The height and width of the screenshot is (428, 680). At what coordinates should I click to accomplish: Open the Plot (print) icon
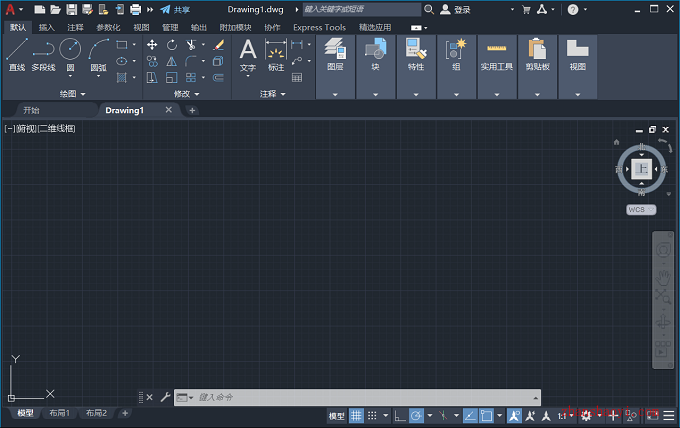click(136, 10)
